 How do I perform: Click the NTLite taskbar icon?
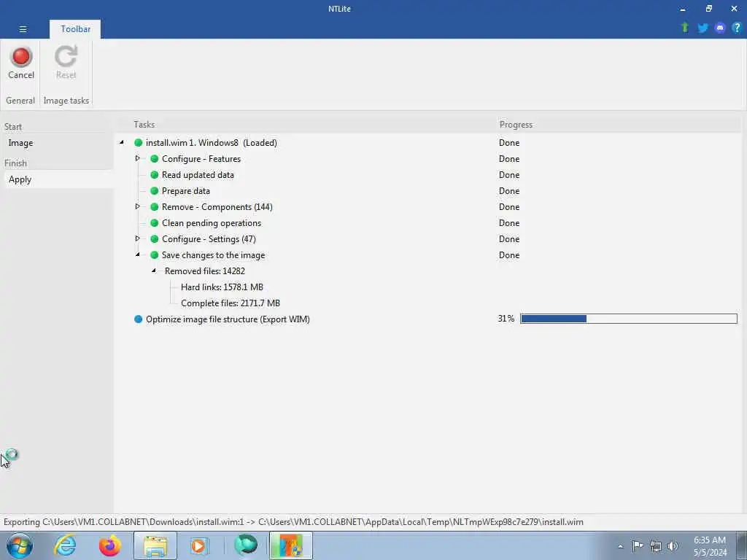(291, 545)
